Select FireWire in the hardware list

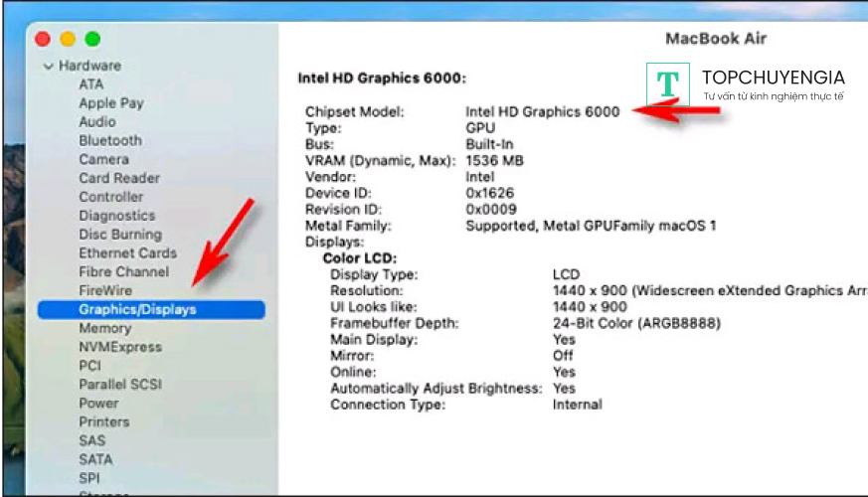click(105, 290)
